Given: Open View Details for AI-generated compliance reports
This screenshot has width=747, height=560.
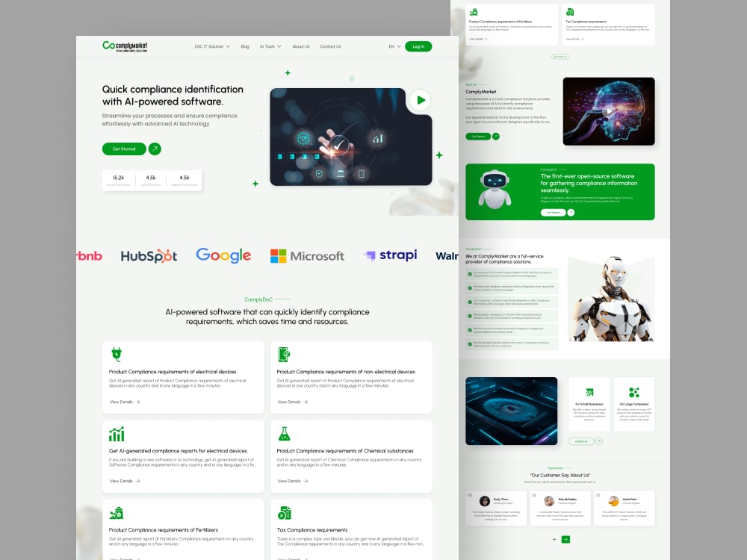Looking at the screenshot, I should [125, 481].
